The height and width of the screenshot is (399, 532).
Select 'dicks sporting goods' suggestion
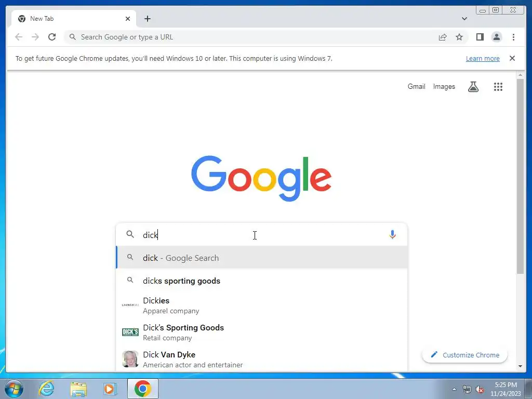[x=262, y=281]
